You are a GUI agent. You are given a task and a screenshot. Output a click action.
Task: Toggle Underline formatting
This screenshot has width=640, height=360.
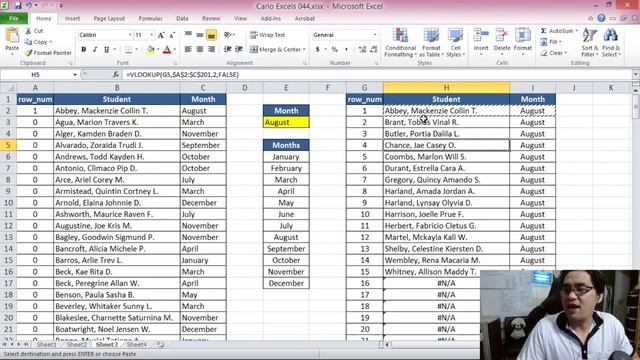tap(106, 50)
